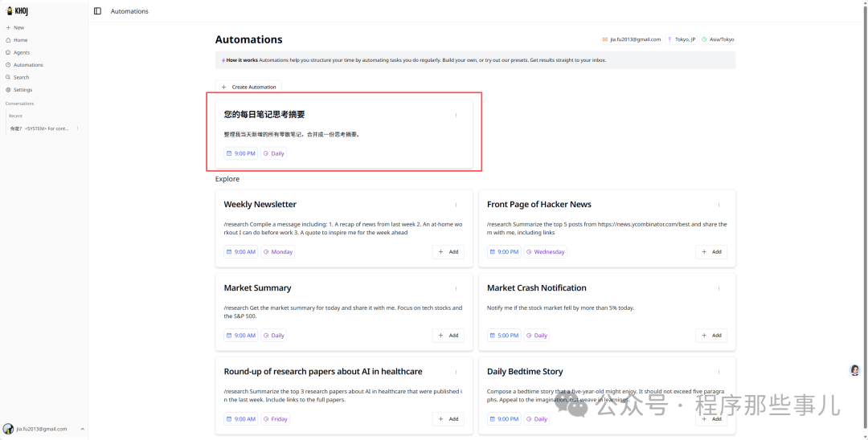Click the 'How it works' info banner
Viewport: 868px width, 440px height.
(476, 59)
